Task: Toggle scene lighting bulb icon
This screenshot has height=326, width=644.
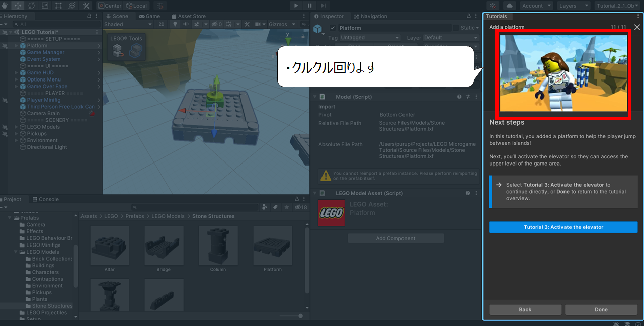Action: (x=175, y=24)
